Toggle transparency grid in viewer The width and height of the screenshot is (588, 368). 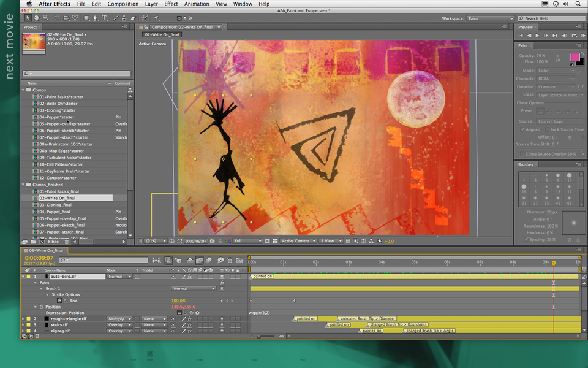point(275,241)
